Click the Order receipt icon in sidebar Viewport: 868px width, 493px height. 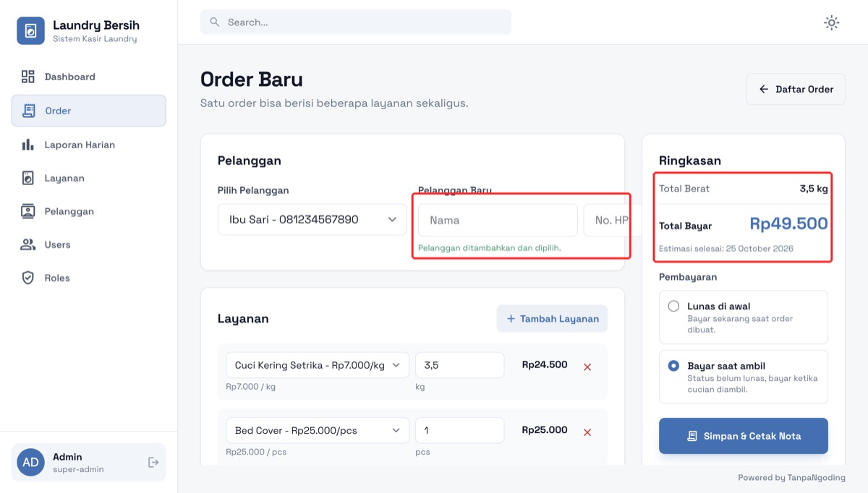29,111
